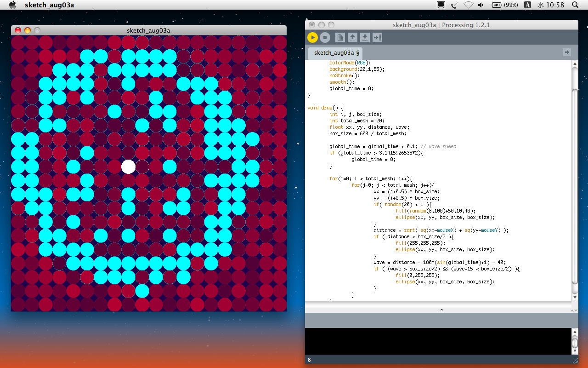Click the down arrow of the console scrollbar
Image resolution: width=588 pixels, height=368 pixels.
click(x=575, y=351)
